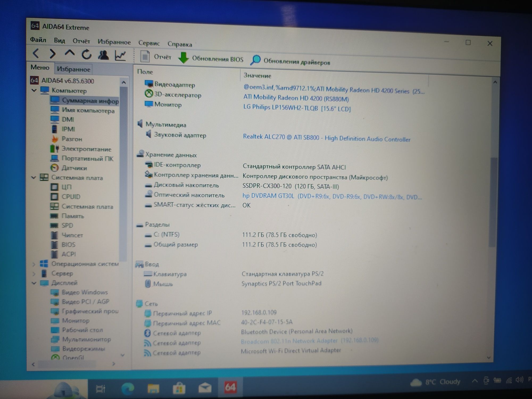Switch to the Меню tab
The height and width of the screenshot is (399, 532).
(x=40, y=67)
